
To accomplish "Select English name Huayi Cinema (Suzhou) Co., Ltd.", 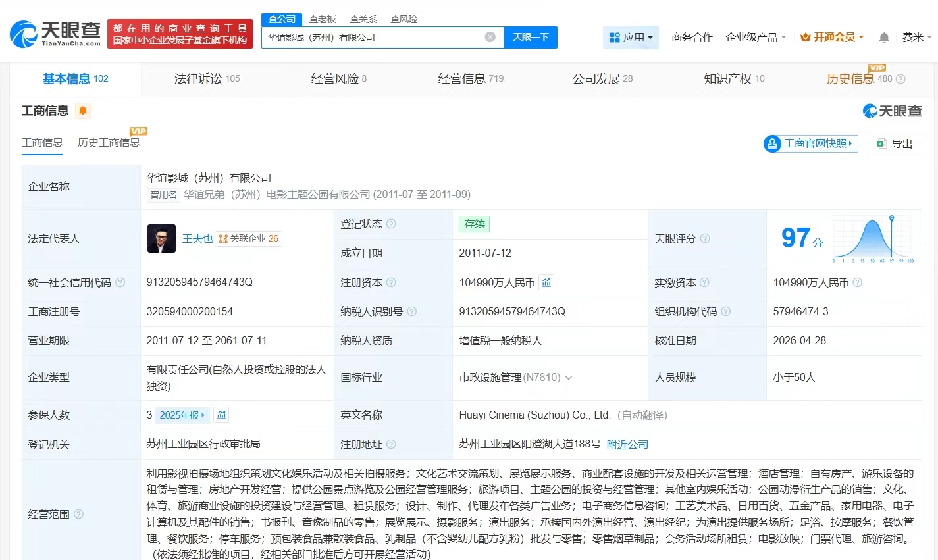I will [x=534, y=415].
